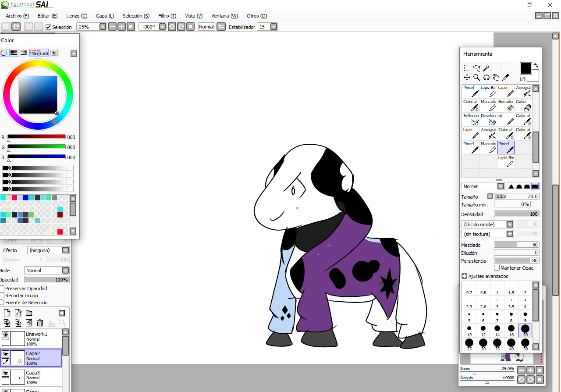
Task: Create a new layer in the layers panel
Action: (7, 313)
